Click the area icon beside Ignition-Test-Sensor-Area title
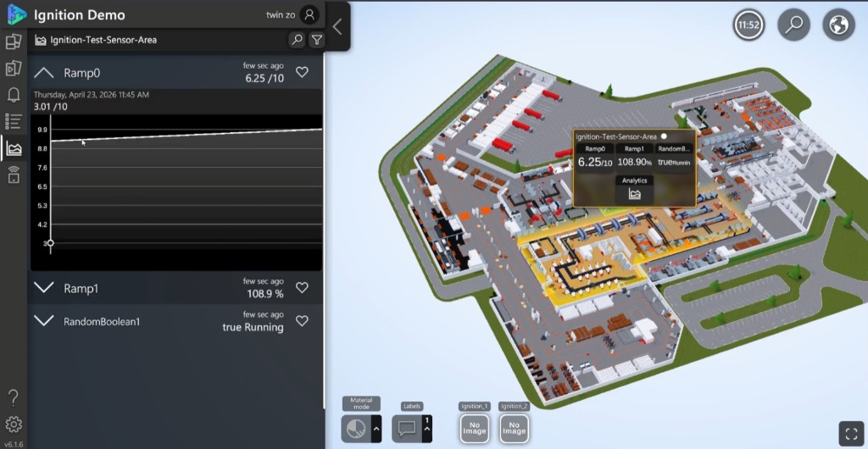This screenshot has height=449, width=868. (41, 40)
